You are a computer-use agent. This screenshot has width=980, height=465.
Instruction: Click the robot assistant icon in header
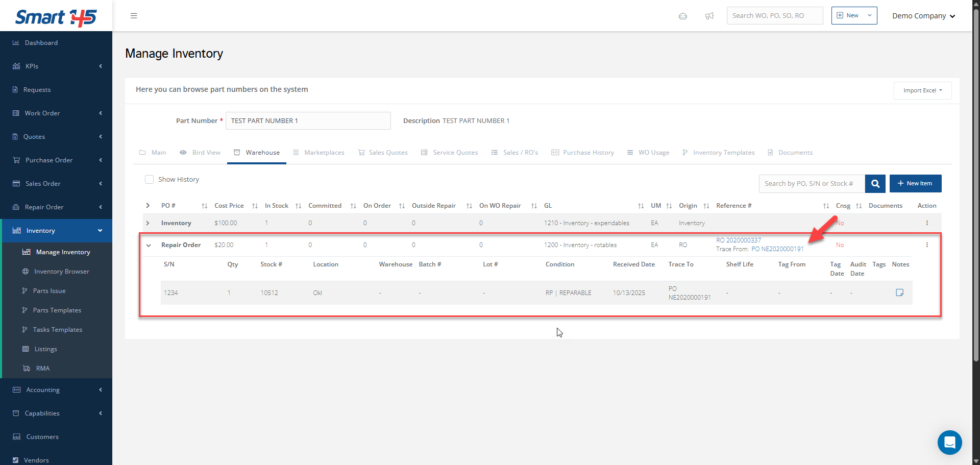coord(683,16)
